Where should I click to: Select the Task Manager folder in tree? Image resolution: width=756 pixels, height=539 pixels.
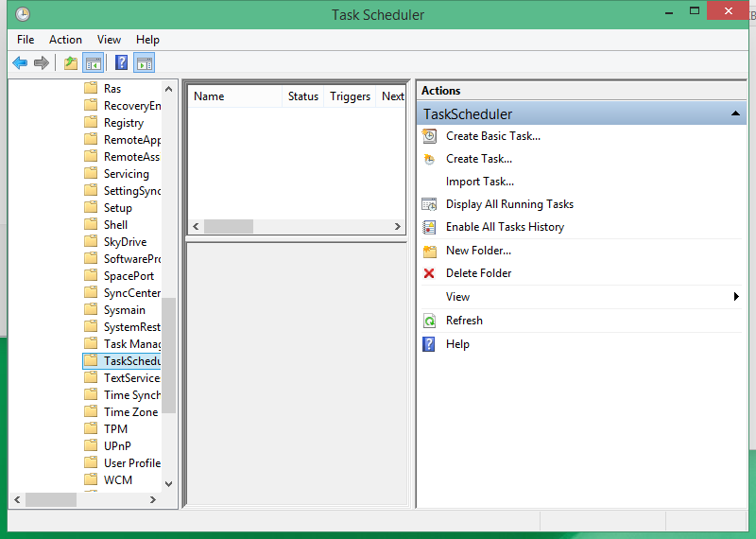[x=132, y=343]
